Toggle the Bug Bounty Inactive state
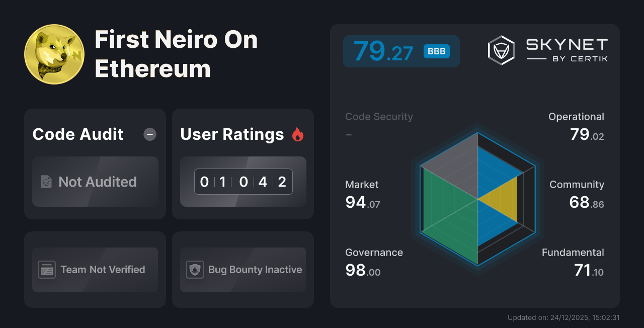 click(x=243, y=270)
